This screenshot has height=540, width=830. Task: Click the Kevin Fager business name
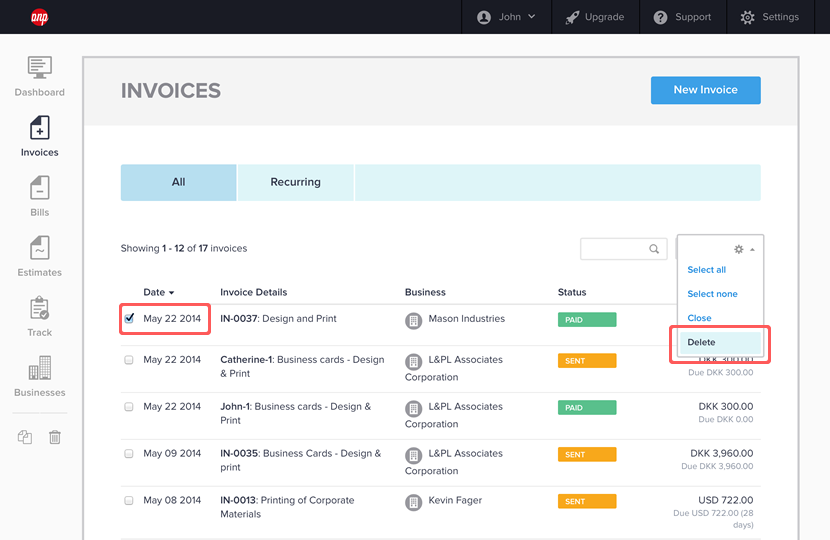(x=455, y=500)
